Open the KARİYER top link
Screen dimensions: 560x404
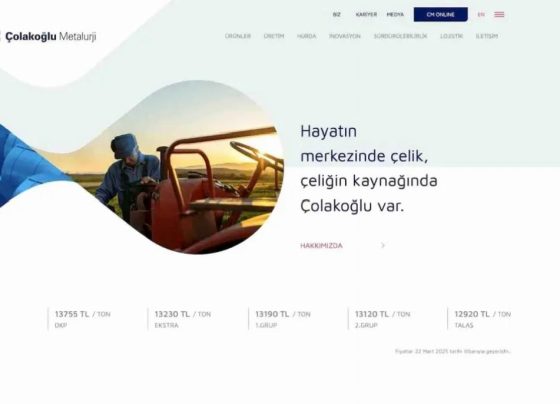366,15
